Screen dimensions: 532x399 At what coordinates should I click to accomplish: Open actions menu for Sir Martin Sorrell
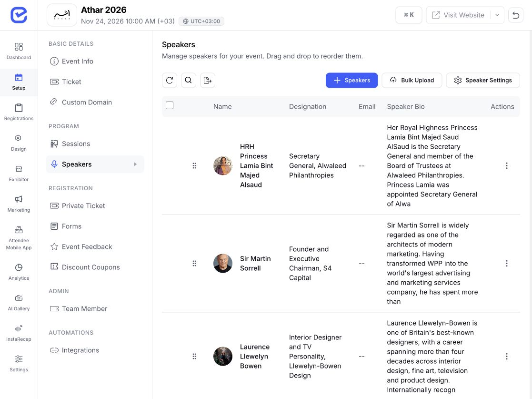507,264
